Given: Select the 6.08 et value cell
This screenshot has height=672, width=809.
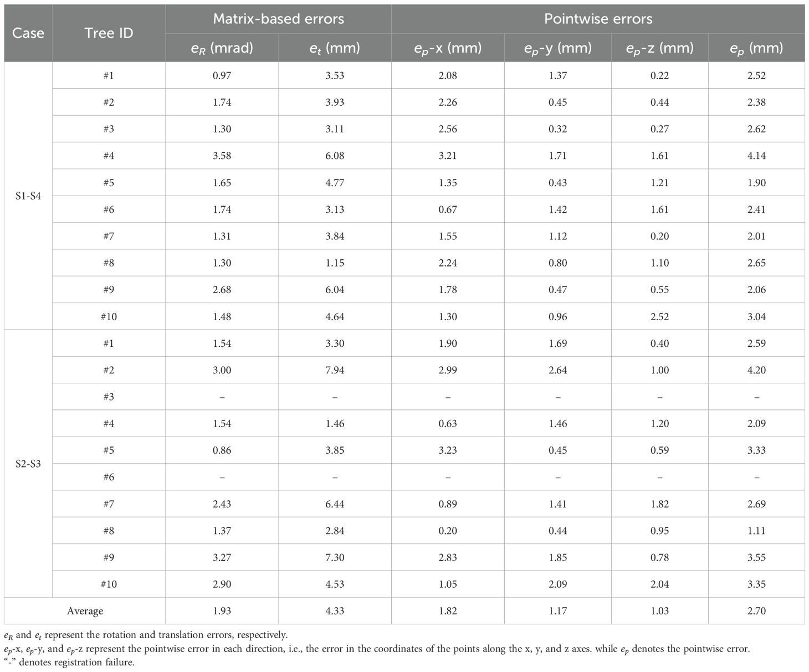Looking at the screenshot, I should click(335, 156).
